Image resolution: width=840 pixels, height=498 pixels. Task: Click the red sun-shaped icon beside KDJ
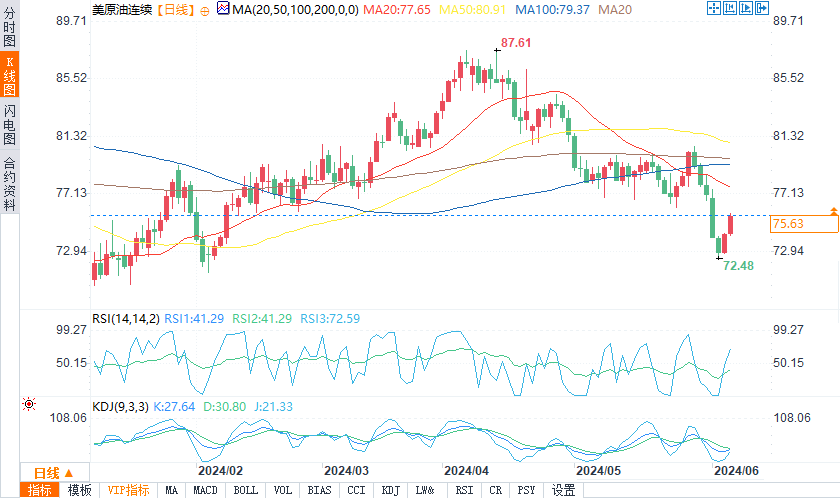(x=29, y=404)
